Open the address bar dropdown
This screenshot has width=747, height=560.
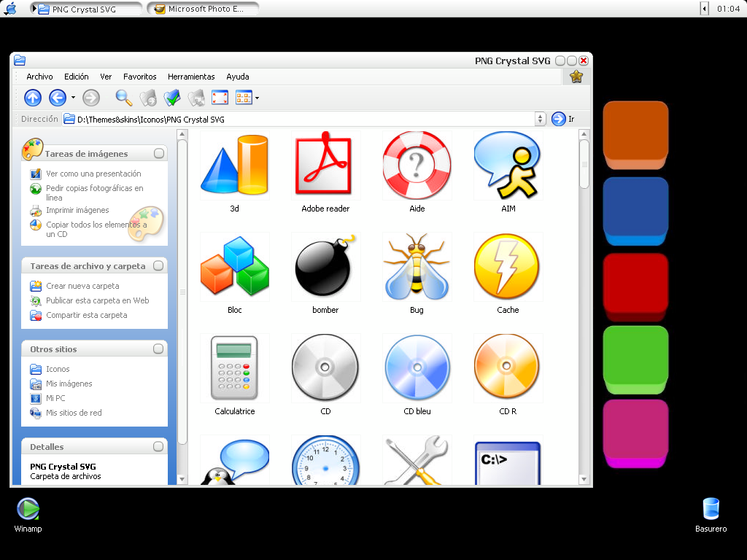coord(540,119)
